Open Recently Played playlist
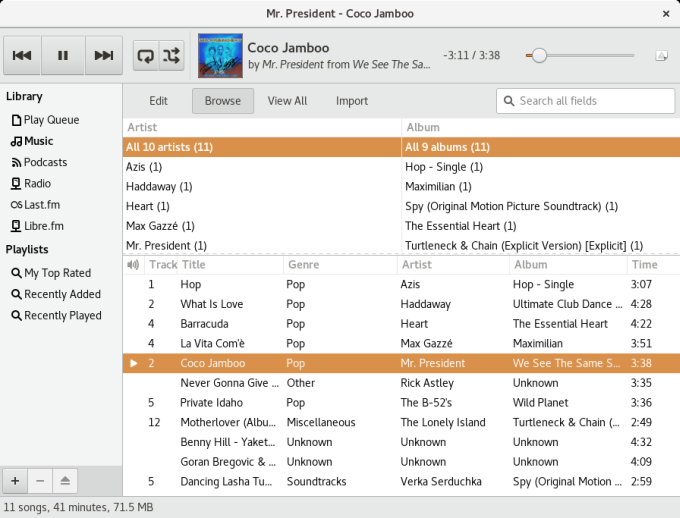This screenshot has width=680, height=518. point(56,315)
